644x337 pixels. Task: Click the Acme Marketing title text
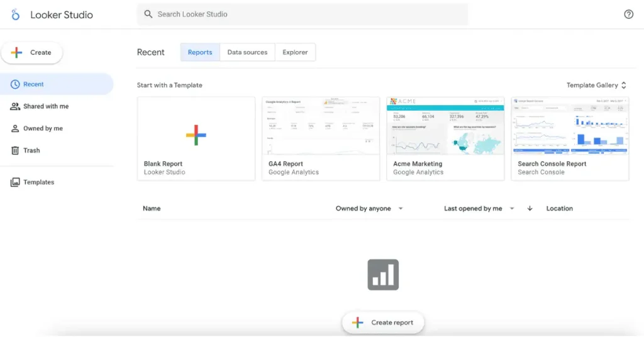(418, 163)
